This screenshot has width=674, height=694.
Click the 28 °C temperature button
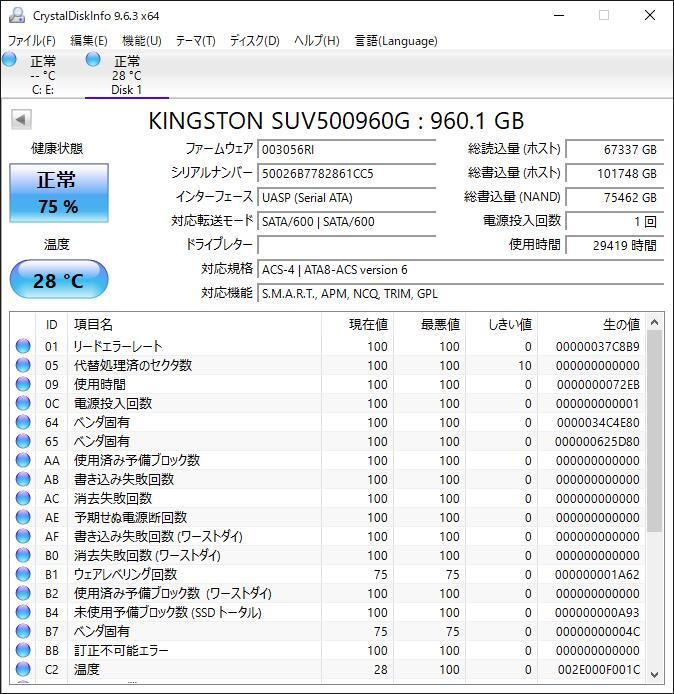click(59, 280)
